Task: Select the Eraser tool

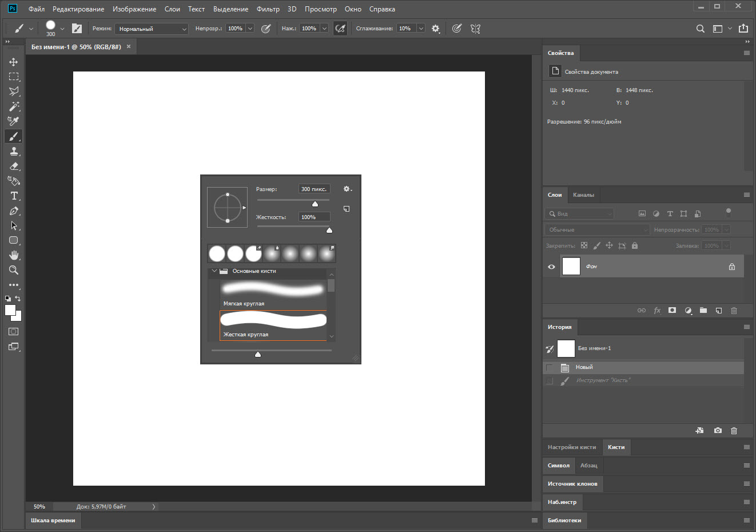Action: tap(14, 166)
